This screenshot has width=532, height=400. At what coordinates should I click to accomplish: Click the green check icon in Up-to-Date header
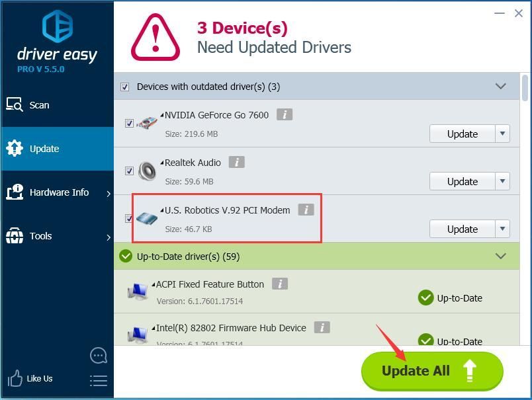click(126, 256)
